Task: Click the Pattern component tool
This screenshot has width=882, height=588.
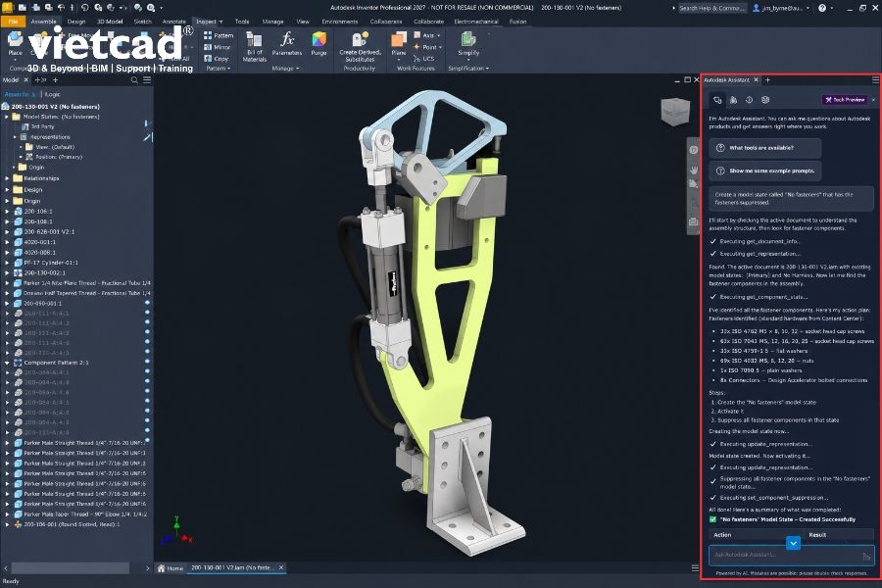Action: coord(219,35)
